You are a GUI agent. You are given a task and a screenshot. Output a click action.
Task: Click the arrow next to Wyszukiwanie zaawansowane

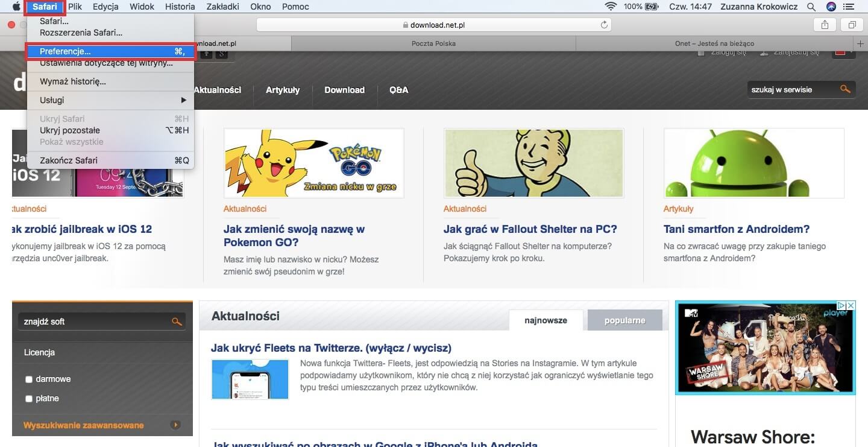176,425
